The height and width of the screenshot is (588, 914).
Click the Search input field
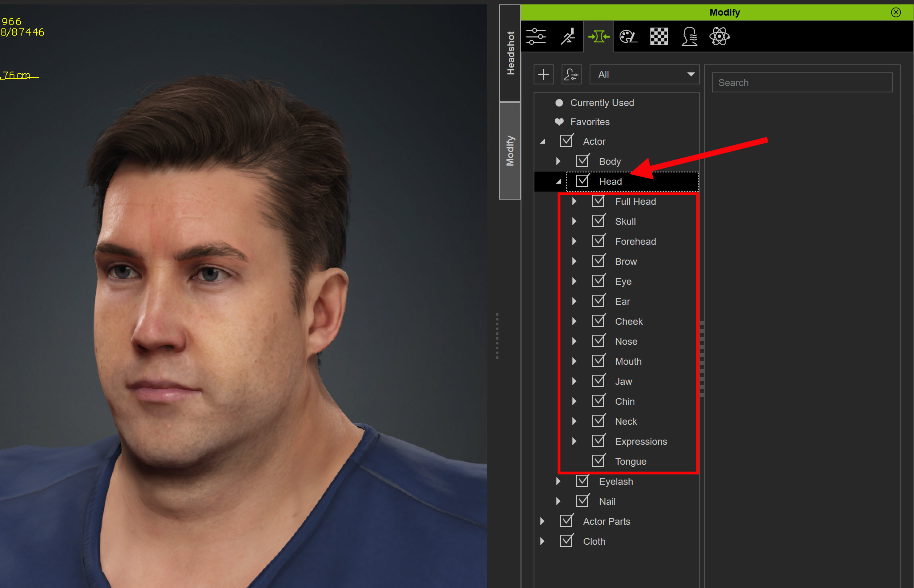click(x=802, y=83)
